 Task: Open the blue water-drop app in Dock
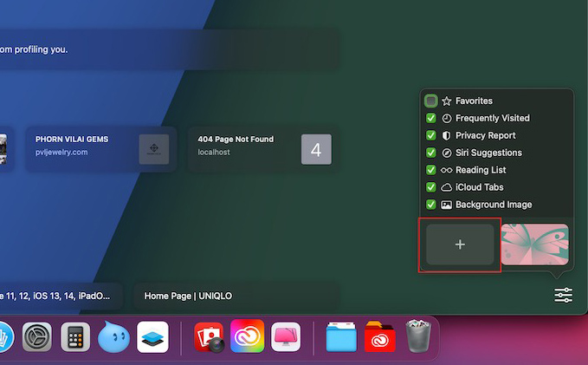(x=113, y=336)
